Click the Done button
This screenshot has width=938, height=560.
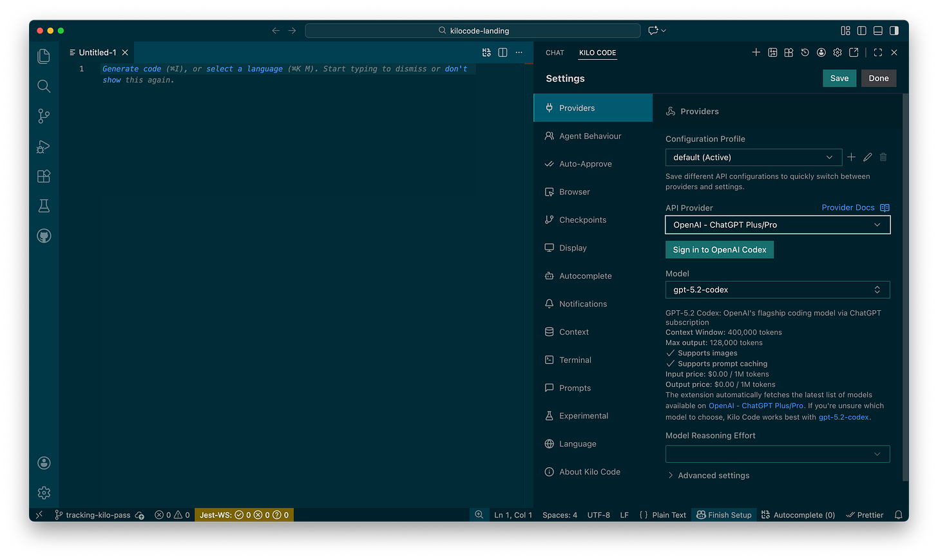[879, 78]
